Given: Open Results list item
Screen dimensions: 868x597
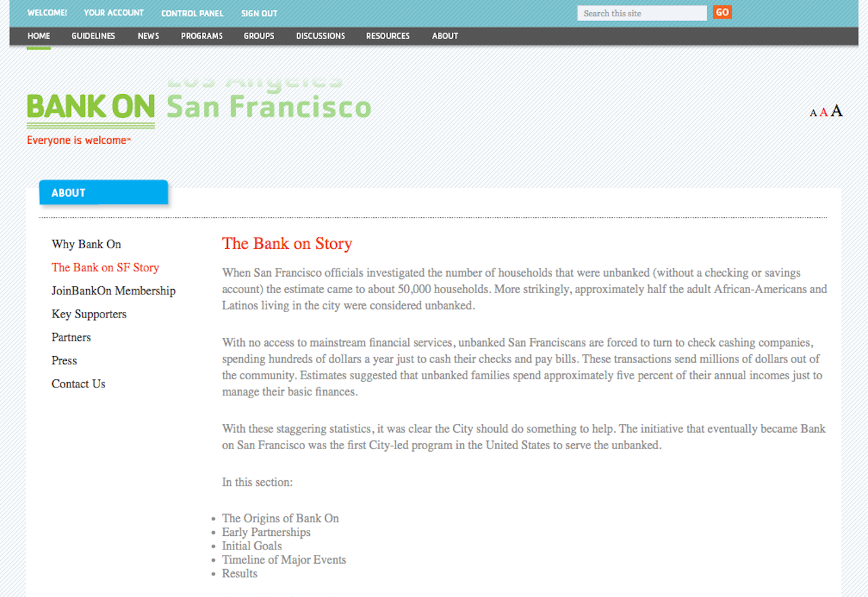Looking at the screenshot, I should click(x=239, y=573).
